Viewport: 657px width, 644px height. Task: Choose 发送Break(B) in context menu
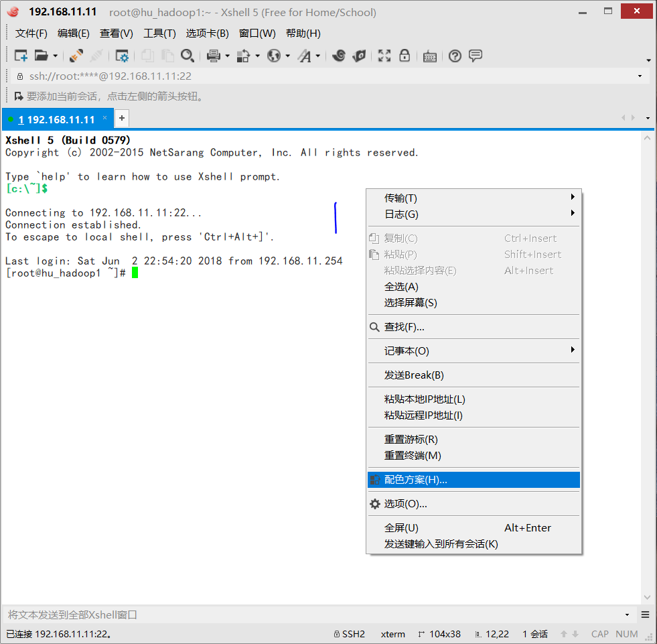click(x=474, y=375)
